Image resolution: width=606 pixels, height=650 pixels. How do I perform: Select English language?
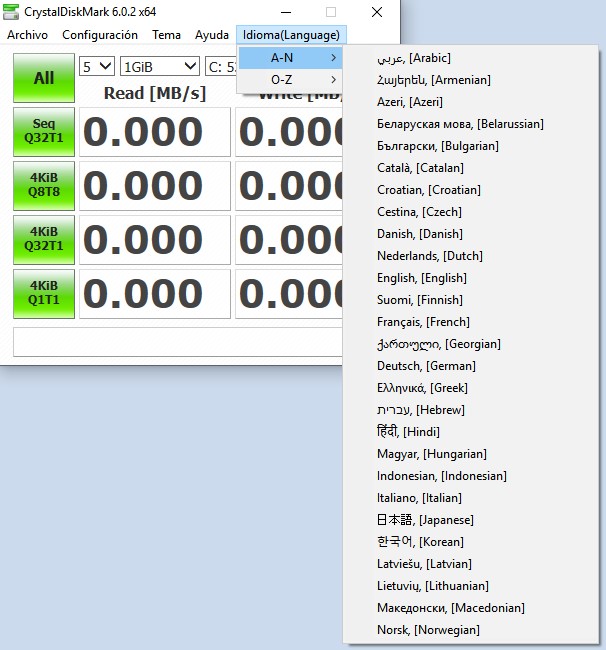click(471, 278)
